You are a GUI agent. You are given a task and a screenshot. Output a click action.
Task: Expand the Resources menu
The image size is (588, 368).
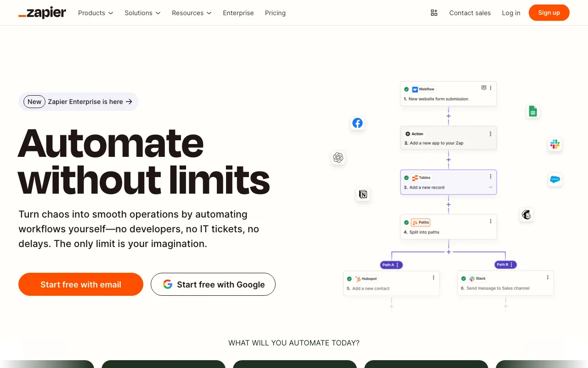(192, 13)
